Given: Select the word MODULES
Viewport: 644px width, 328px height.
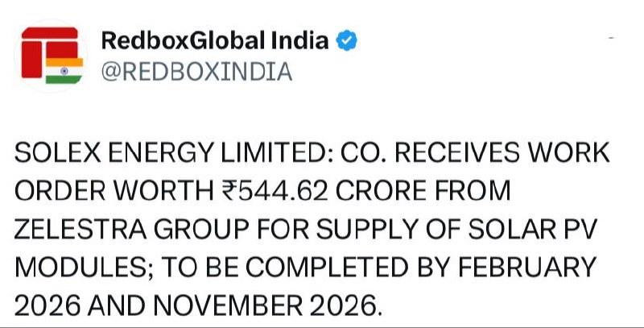Looking at the screenshot, I should point(69,268).
